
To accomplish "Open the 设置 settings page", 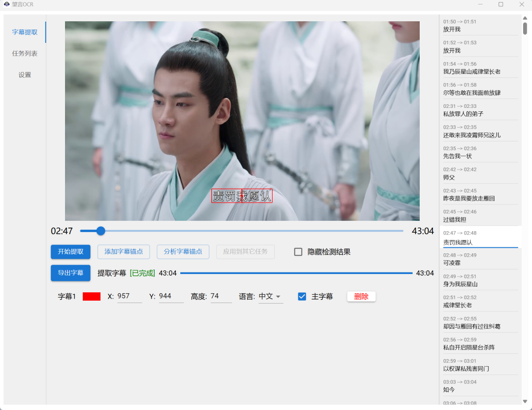I will point(24,74).
